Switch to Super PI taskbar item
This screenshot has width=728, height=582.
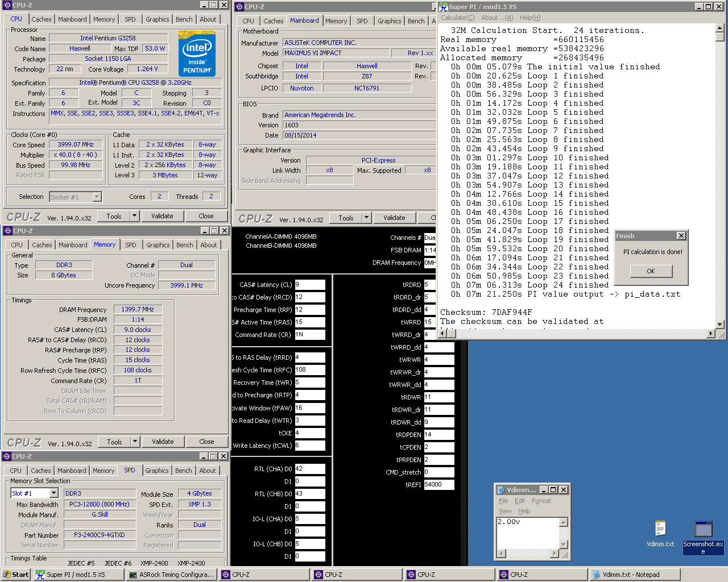tap(77, 575)
